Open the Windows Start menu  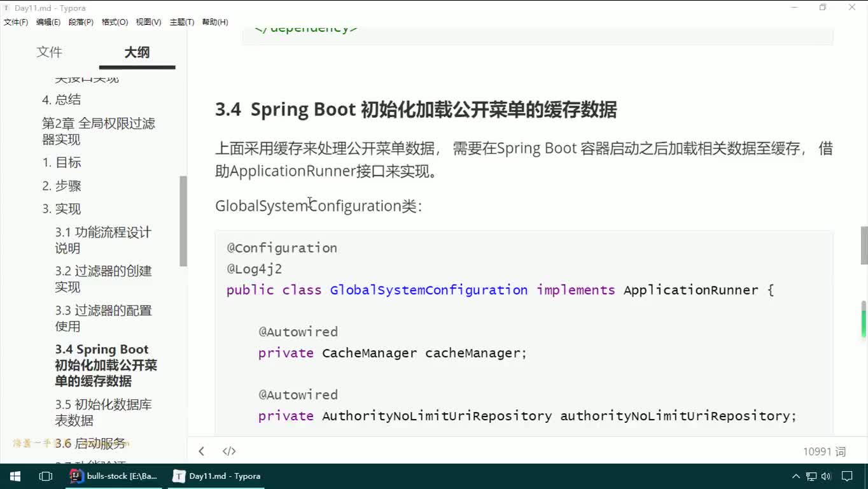point(15,476)
